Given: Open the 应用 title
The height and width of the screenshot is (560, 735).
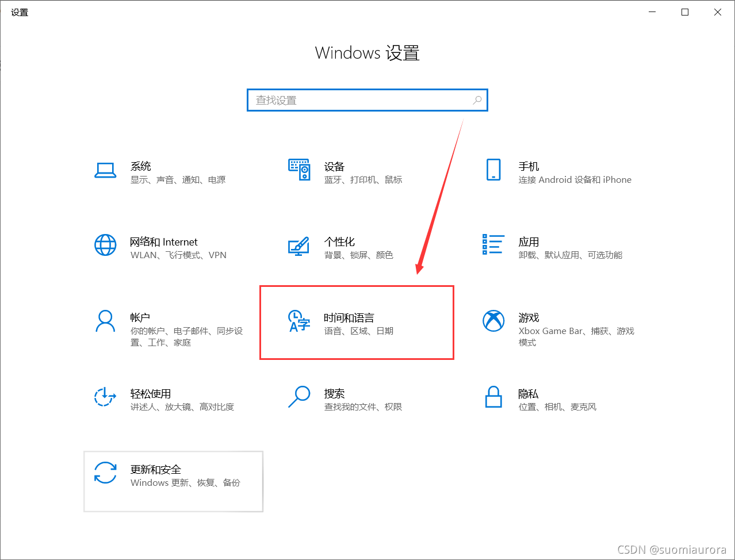Looking at the screenshot, I should click(529, 242).
